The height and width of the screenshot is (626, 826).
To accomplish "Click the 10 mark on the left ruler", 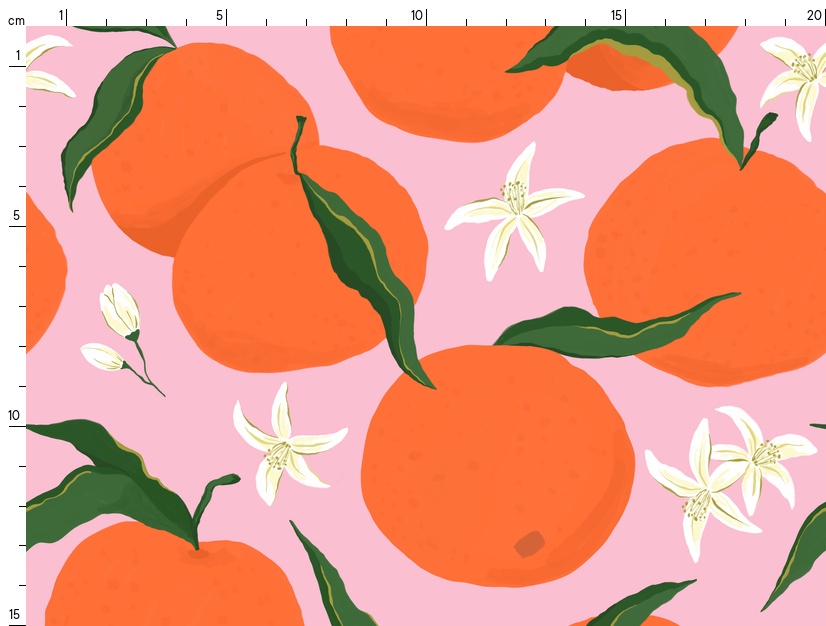I will [15, 415].
